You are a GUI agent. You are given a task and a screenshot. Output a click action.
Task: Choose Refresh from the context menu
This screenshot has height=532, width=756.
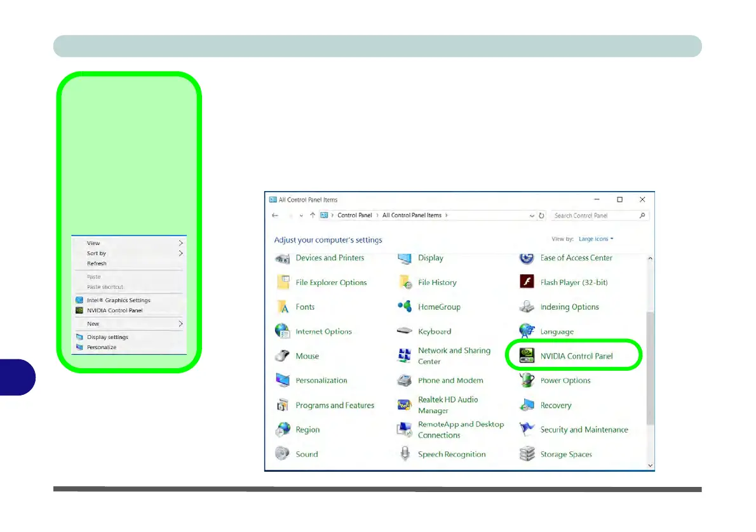129,263
